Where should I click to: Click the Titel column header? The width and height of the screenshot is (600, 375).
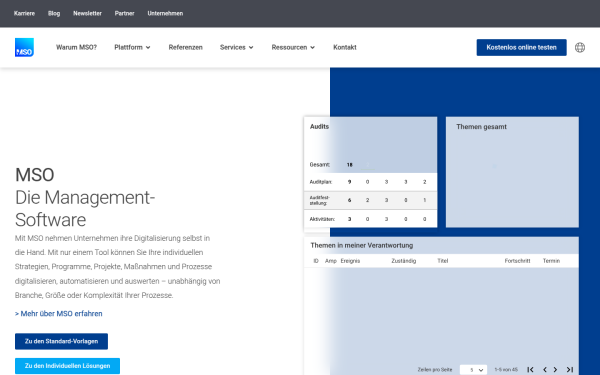pyautogui.click(x=443, y=261)
